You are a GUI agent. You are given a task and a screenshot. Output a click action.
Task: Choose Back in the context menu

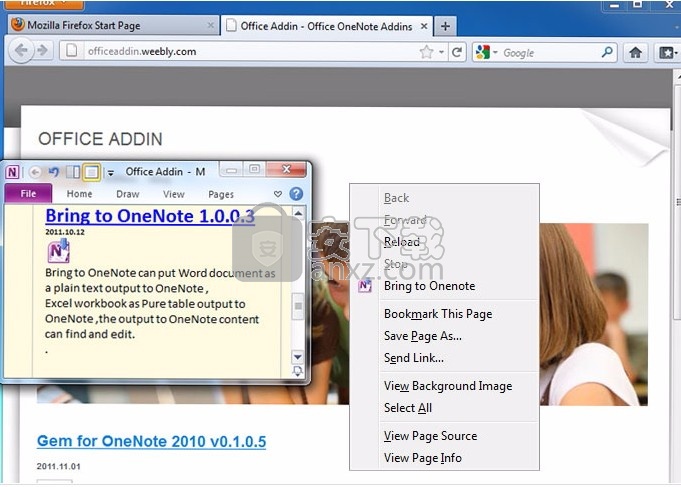(444, 198)
